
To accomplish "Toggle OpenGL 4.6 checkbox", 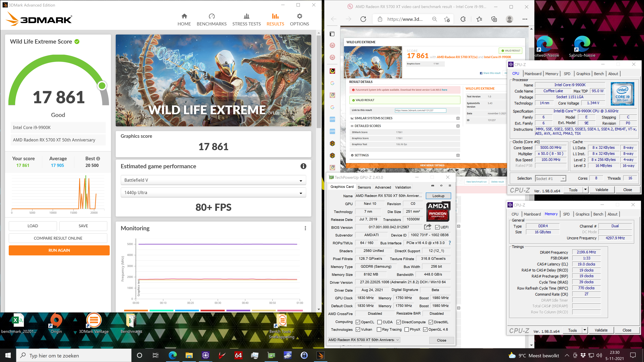I will point(425,329).
